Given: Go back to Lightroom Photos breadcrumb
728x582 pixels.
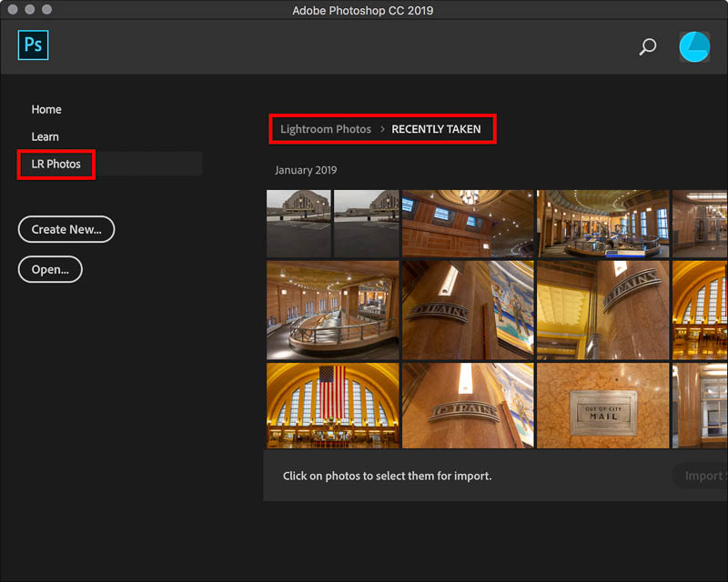Looking at the screenshot, I should pyautogui.click(x=326, y=129).
